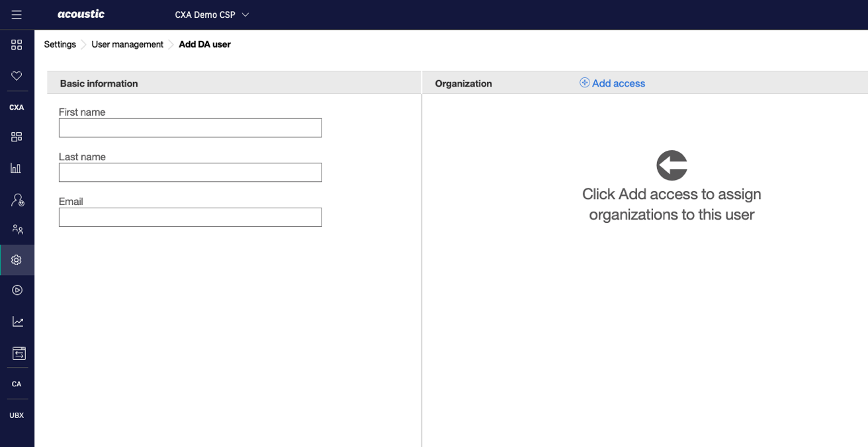868x447 pixels.
Task: Open the play circle replay icon
Action: (17, 290)
